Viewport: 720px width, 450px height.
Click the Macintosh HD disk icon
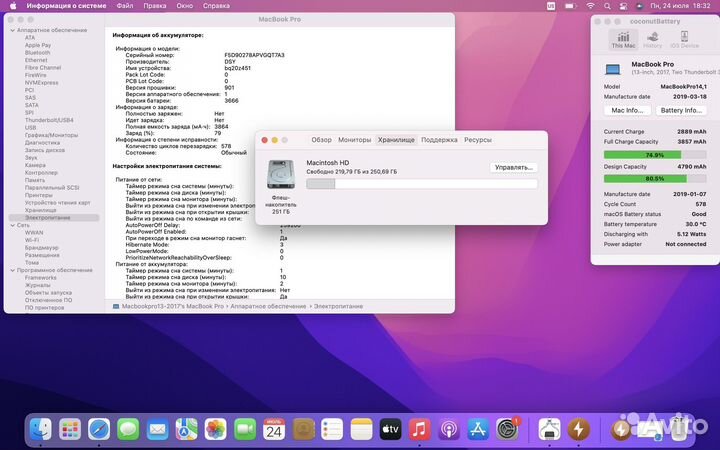point(281,174)
